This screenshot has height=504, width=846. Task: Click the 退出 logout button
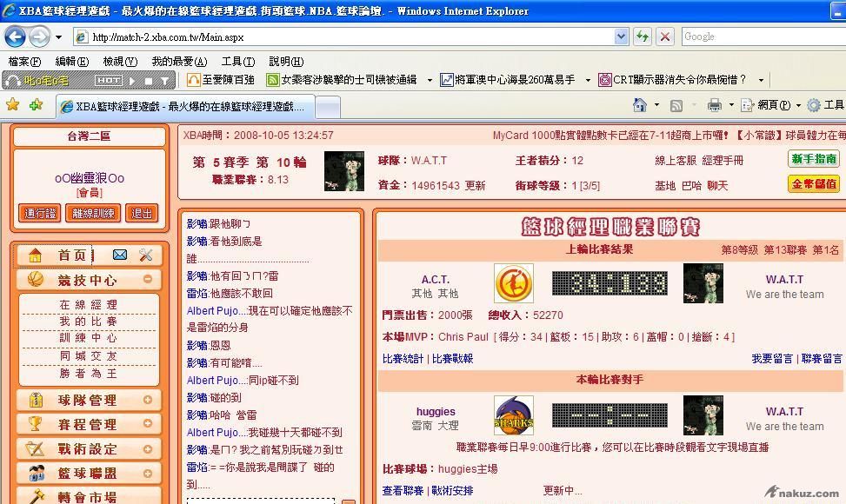point(142,214)
